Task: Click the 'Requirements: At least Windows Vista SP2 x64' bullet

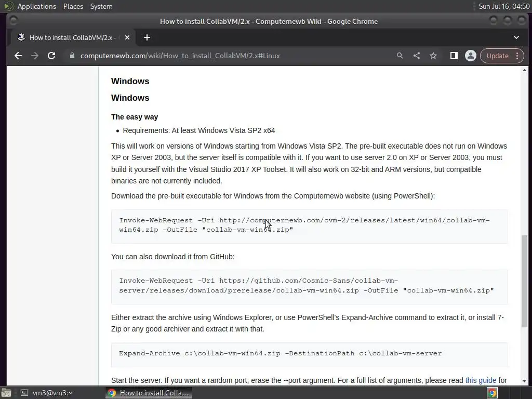Action: click(199, 130)
